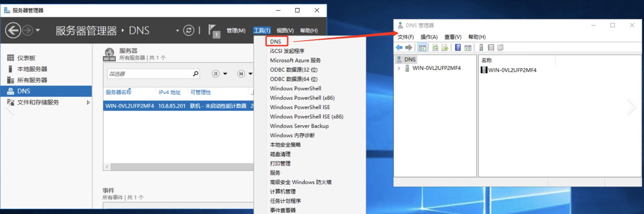644x214 pixels.
Task: Choose Windows PowerShell (x86) menu entry
Action: 302,98
